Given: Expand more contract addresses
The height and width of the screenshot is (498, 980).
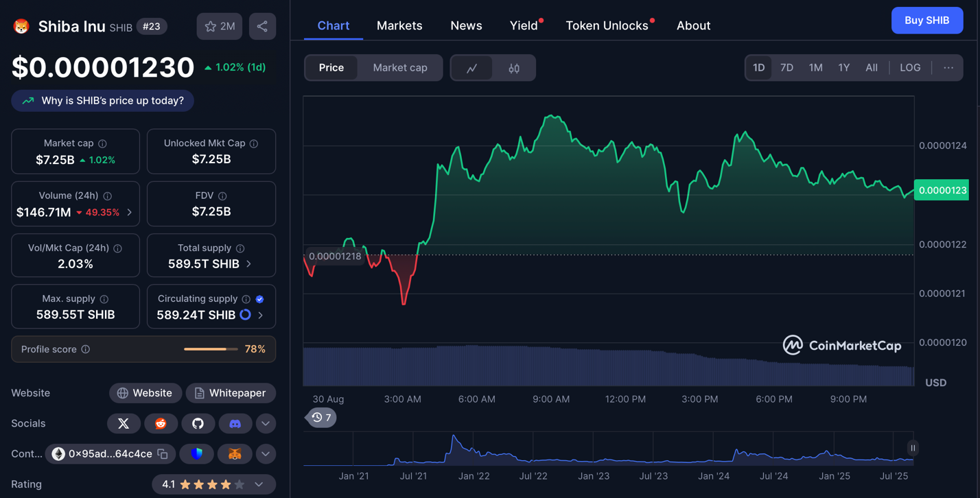Looking at the screenshot, I should coord(266,454).
